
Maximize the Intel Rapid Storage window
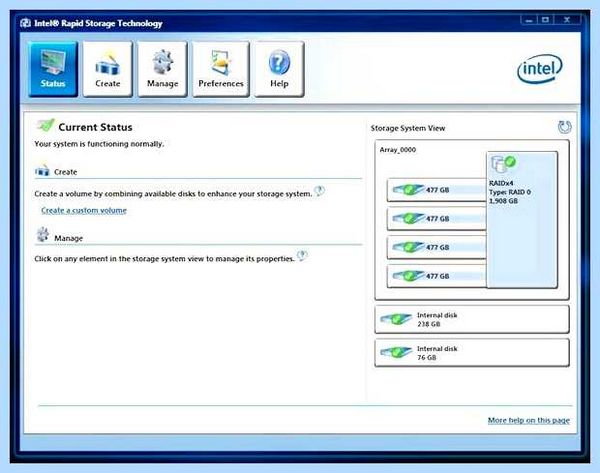pyautogui.click(x=545, y=20)
